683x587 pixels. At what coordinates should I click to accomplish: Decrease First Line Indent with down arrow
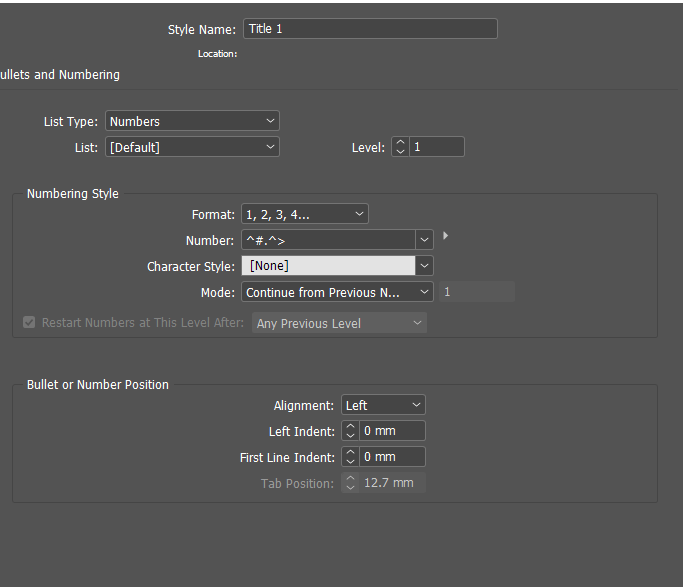350,462
